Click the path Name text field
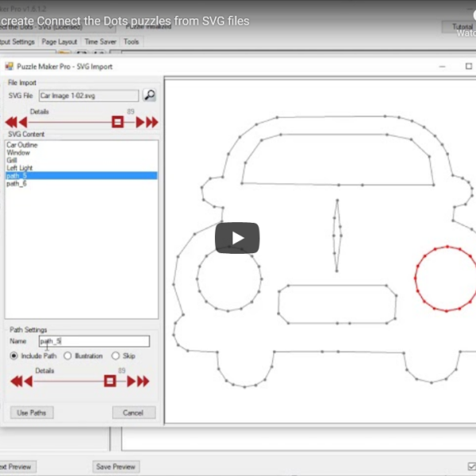476x476 pixels. [x=94, y=341]
